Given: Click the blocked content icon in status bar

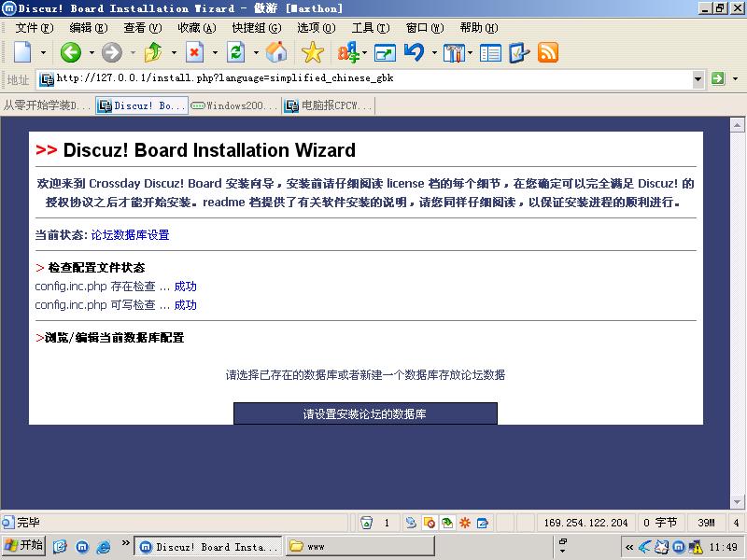Looking at the screenshot, I should coord(430,523).
